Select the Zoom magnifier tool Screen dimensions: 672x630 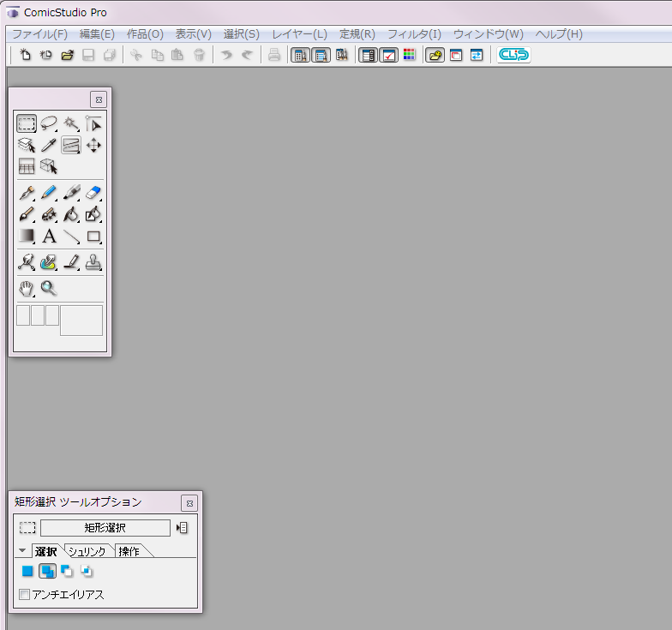(49, 288)
